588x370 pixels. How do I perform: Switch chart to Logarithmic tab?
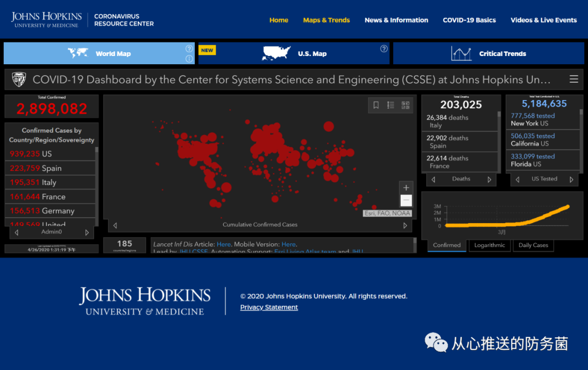pos(489,245)
